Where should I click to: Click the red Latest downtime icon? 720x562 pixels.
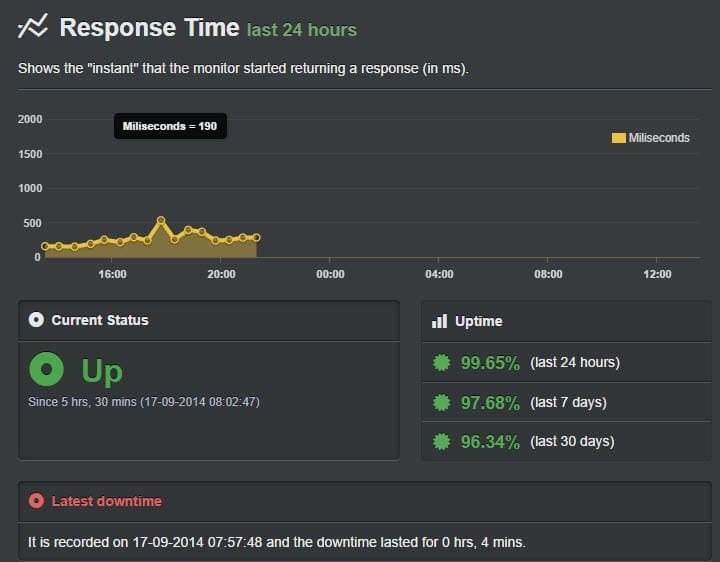pyautogui.click(x=36, y=500)
